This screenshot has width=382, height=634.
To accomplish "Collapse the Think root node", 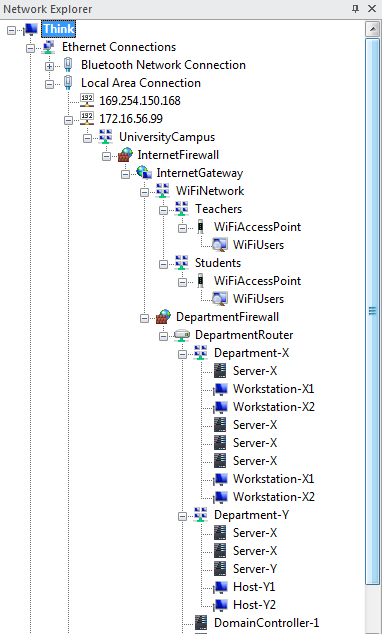I will pyautogui.click(x=11, y=30).
